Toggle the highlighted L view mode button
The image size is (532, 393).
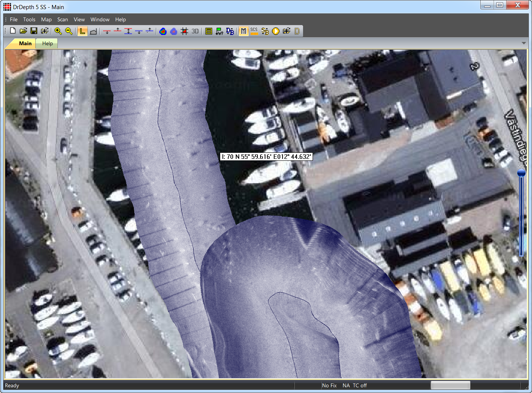pyautogui.click(x=82, y=31)
